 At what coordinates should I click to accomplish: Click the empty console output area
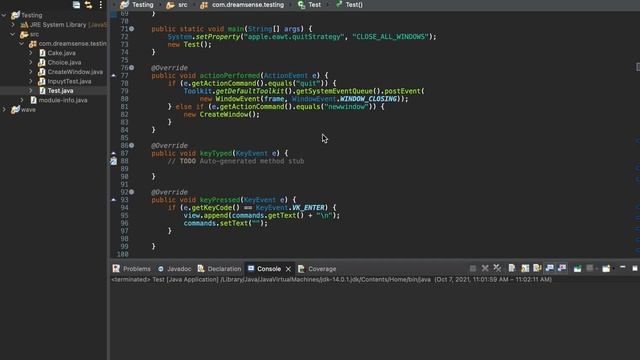pyautogui.click(x=375, y=322)
